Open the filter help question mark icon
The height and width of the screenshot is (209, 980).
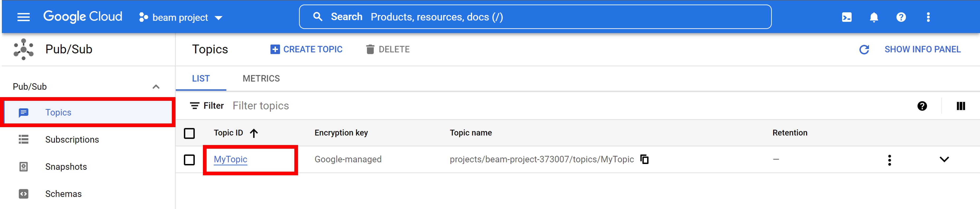click(922, 106)
